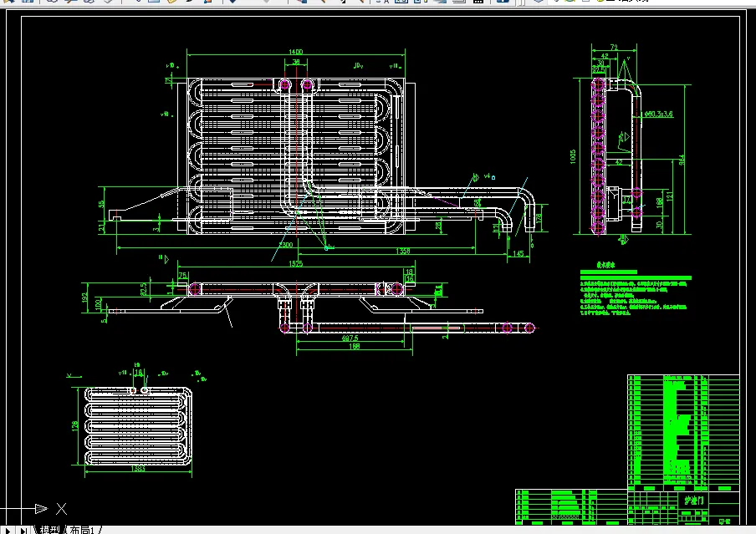The height and width of the screenshot is (534, 756).
Task: Switch to the 布局1 layout tab
Action: (x=82, y=530)
